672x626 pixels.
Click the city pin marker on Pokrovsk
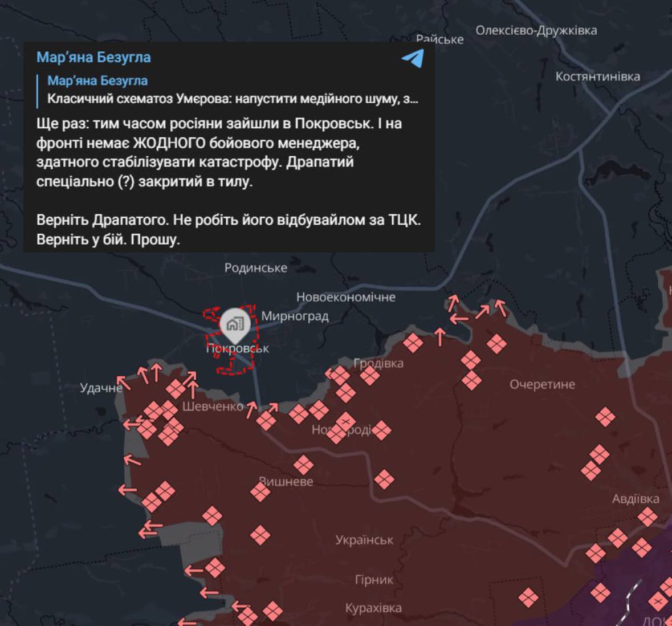coord(234,324)
